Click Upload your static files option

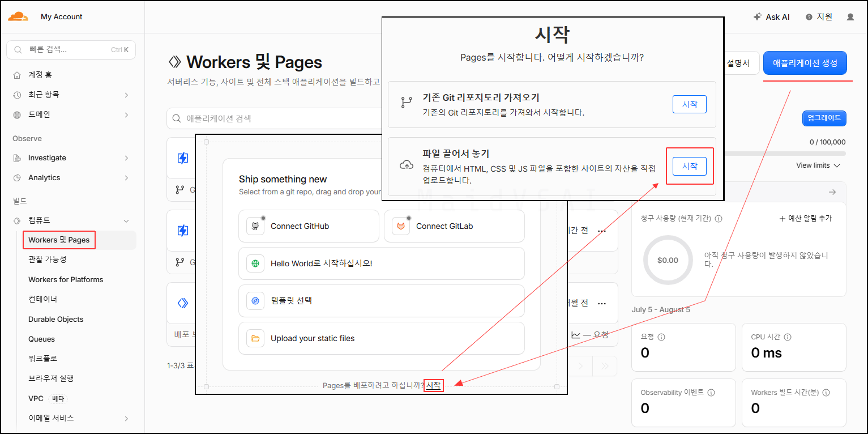(x=382, y=338)
